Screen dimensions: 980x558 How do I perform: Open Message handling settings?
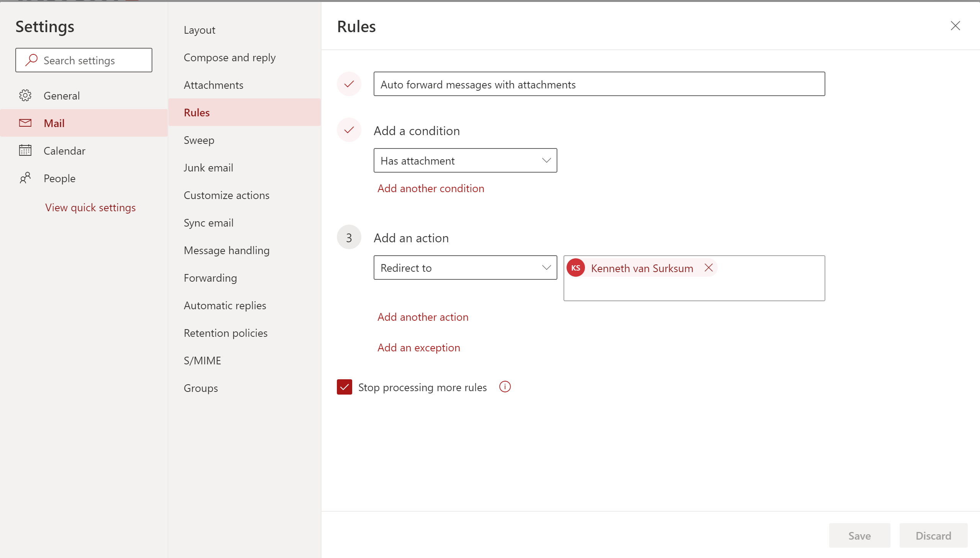(245, 250)
